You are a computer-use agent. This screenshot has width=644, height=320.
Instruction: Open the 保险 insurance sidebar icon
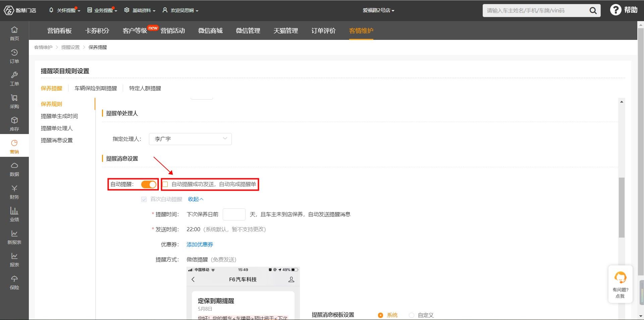click(14, 282)
